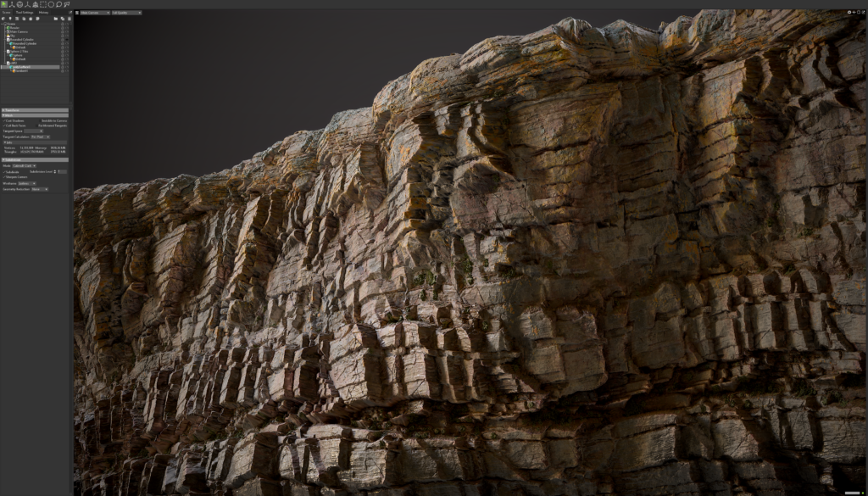Click the dome-shaped tool icon in top toolbar

click(36, 4)
